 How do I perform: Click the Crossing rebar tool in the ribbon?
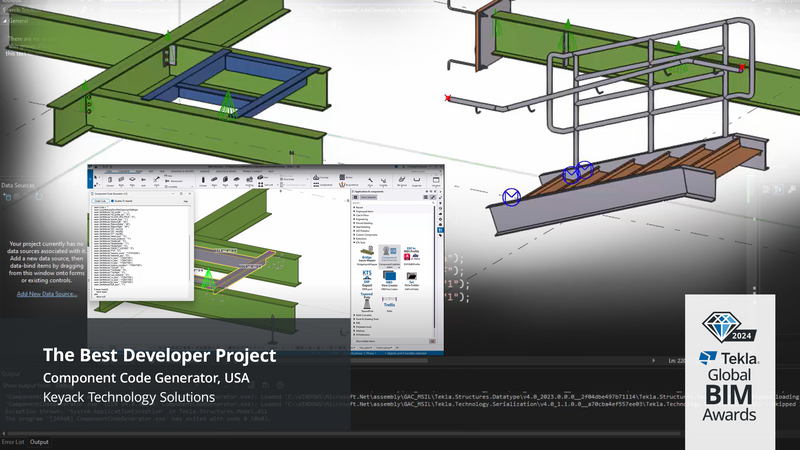[x=320, y=178]
